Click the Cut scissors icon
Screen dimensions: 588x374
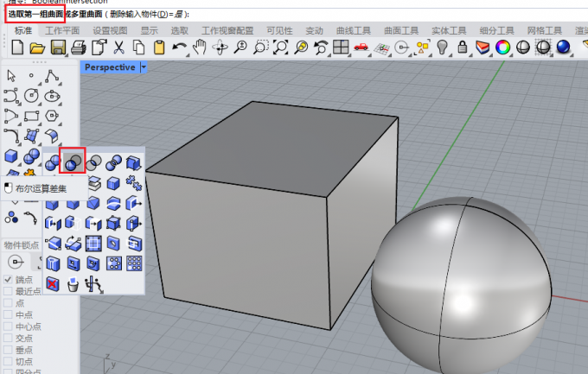pos(118,48)
